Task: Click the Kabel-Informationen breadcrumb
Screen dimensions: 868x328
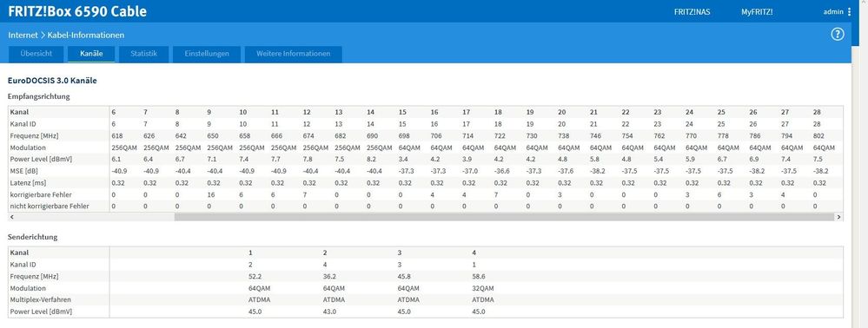Action: pos(86,35)
